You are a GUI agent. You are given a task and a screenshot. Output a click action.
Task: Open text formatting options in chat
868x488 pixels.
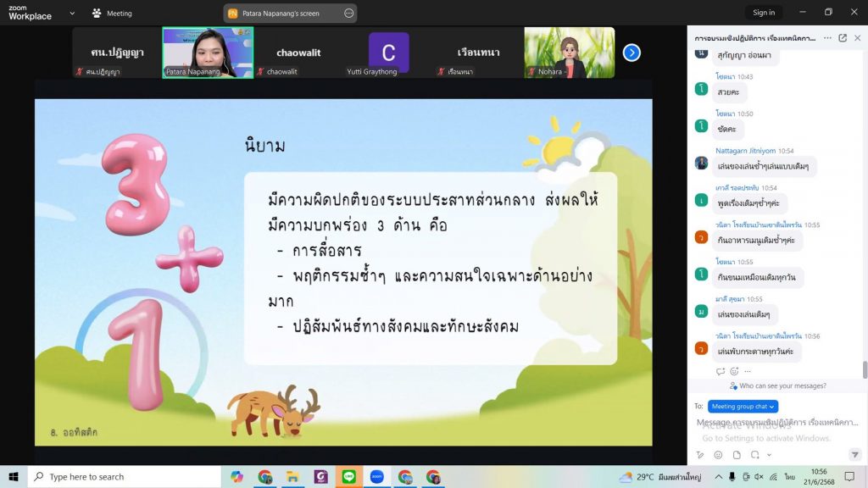pos(700,455)
